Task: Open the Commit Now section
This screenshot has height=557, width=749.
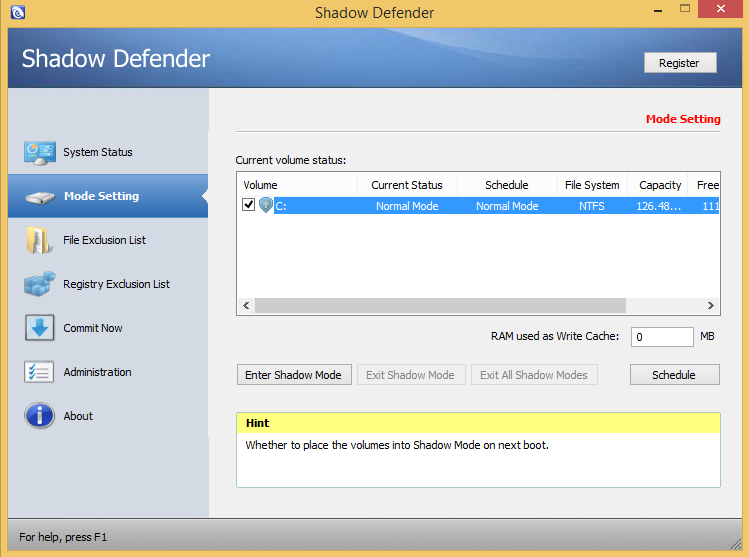Action: [x=93, y=328]
